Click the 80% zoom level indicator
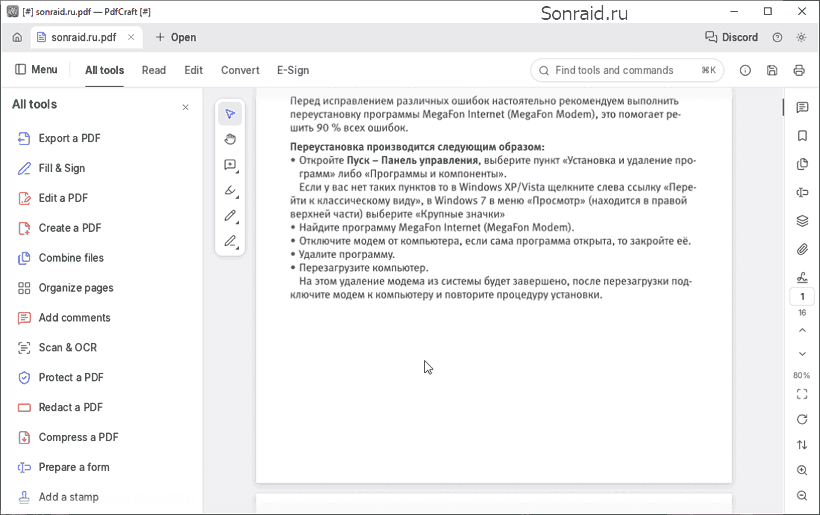820x515 pixels. pos(802,375)
